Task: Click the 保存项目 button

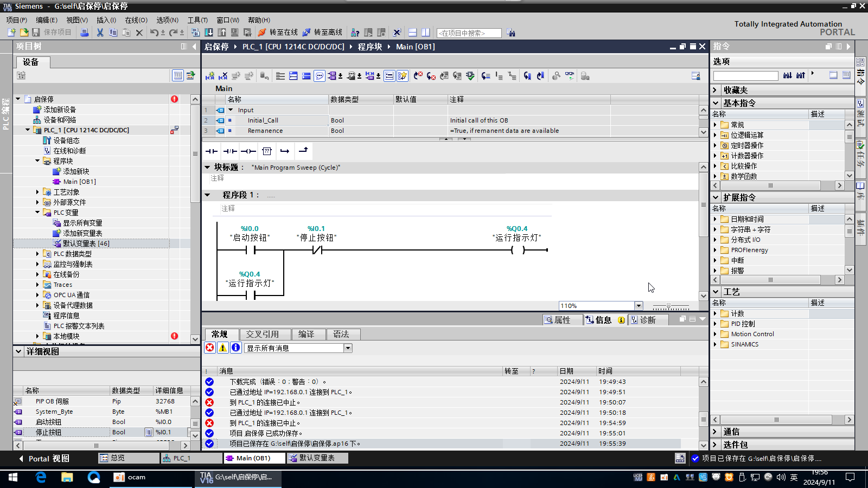Action: (52, 33)
